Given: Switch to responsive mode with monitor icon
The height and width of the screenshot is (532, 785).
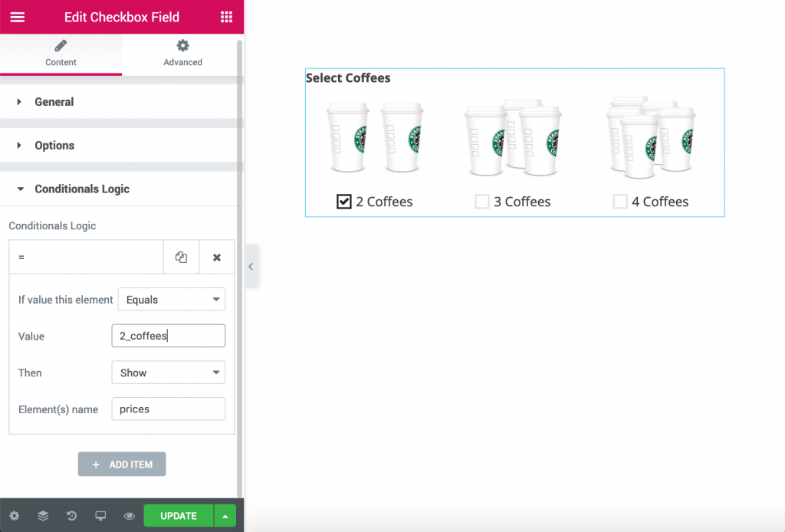Looking at the screenshot, I should click(100, 515).
